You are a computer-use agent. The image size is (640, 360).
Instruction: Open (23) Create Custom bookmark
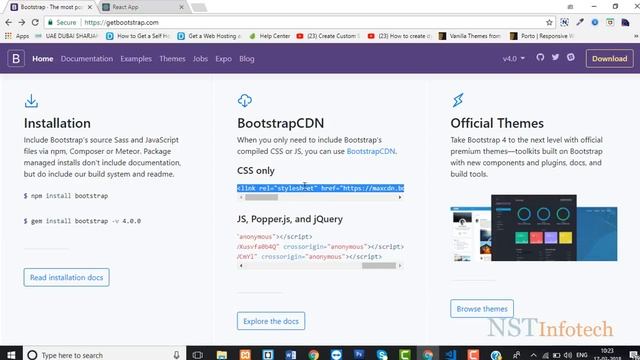click(x=329, y=36)
